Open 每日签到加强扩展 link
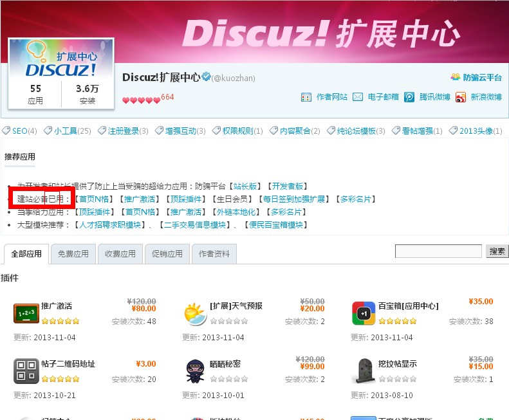This screenshot has width=509, height=420. [x=294, y=199]
